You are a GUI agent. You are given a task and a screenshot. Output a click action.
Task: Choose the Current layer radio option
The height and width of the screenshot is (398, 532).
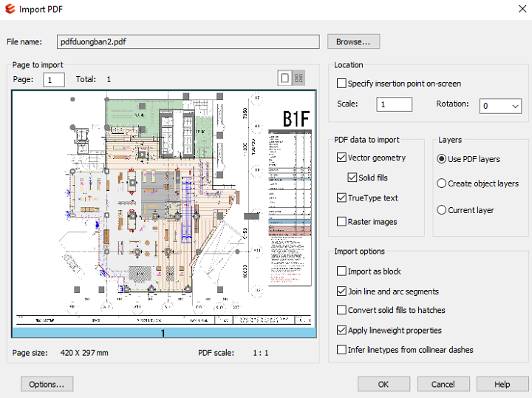[442, 210]
